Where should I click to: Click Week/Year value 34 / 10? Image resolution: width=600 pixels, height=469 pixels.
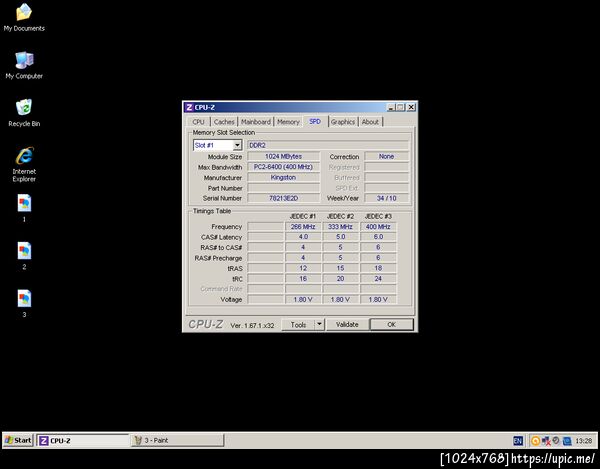(x=386, y=198)
